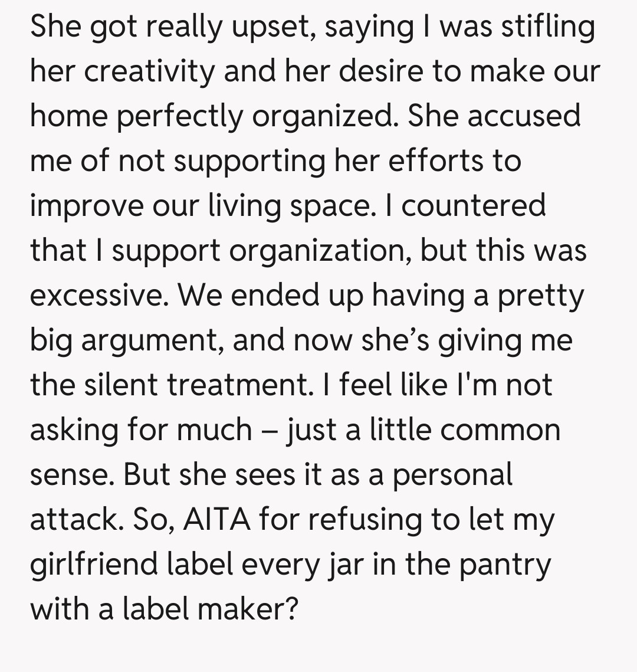Click the word "attack" in the post
637x672 pixels.
[73, 520]
